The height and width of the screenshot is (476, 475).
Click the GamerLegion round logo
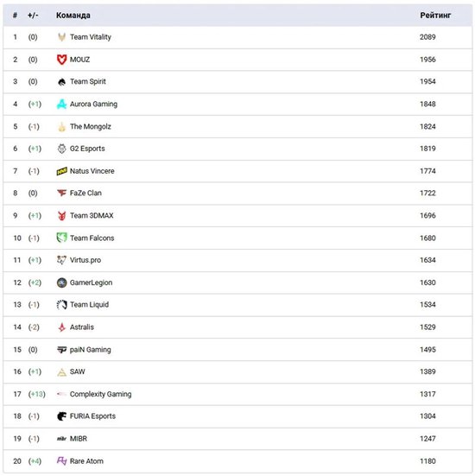(61, 282)
